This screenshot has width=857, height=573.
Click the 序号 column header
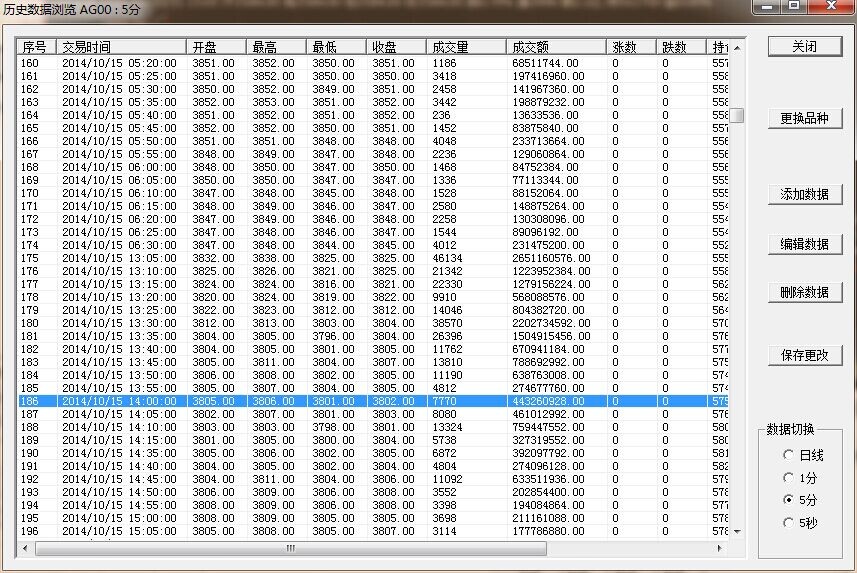pos(36,47)
